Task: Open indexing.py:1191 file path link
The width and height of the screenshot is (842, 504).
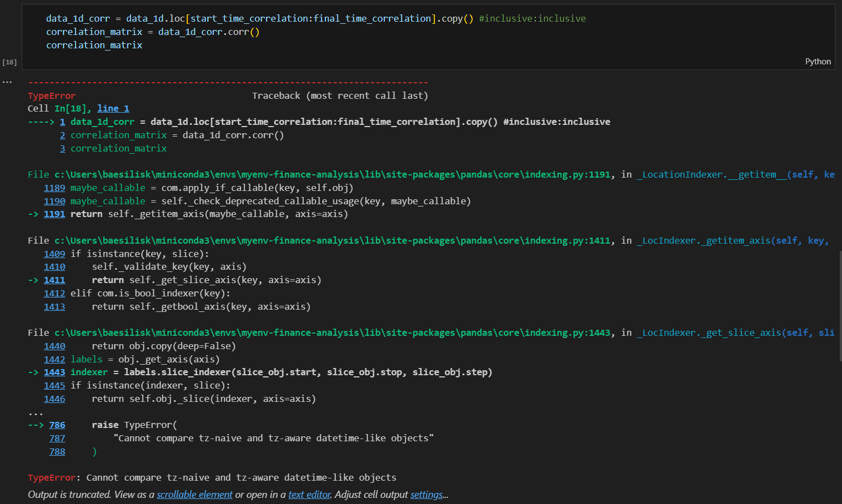Action: click(x=332, y=175)
